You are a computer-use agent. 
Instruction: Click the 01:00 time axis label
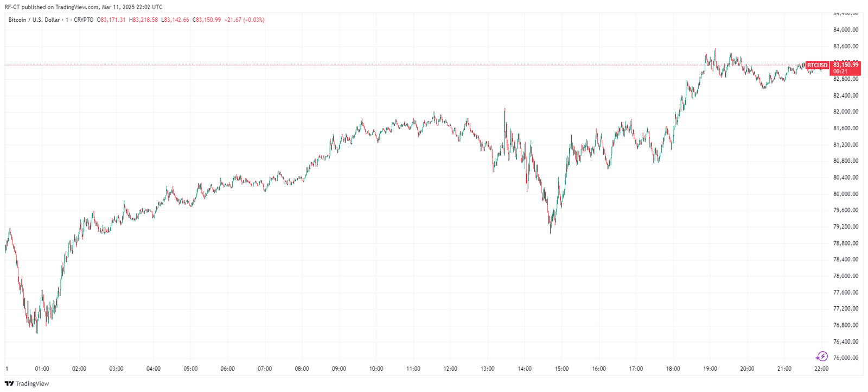pos(42,369)
